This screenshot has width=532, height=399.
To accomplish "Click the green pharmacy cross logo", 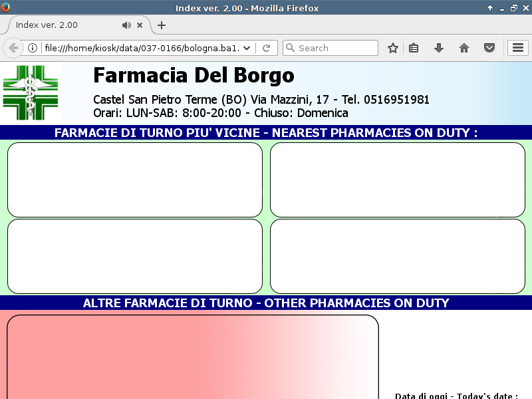I will [31, 92].
